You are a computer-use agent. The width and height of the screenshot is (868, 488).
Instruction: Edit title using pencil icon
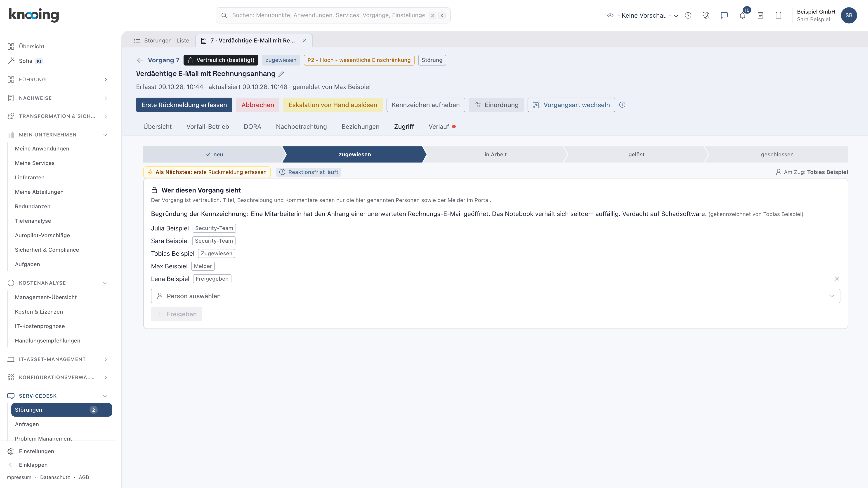[281, 74]
